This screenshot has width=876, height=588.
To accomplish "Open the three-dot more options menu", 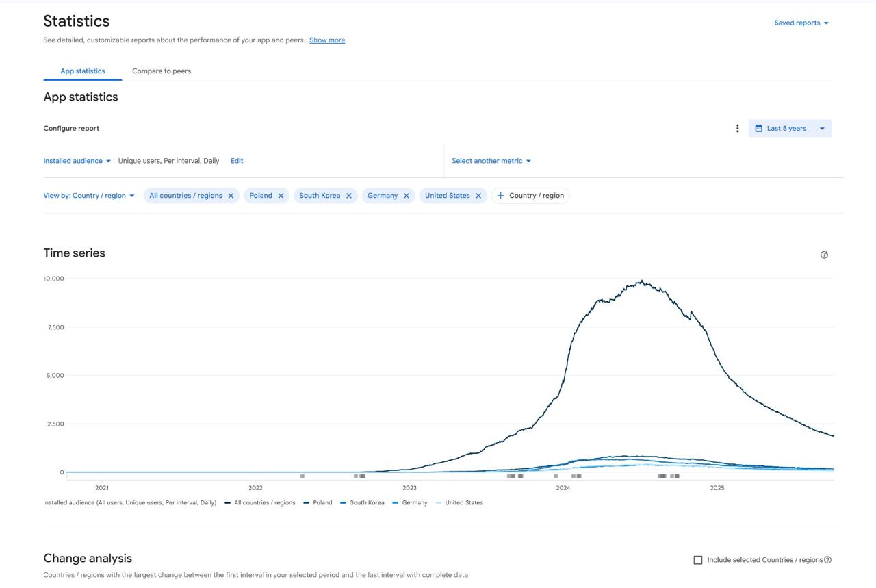I will 737,129.
